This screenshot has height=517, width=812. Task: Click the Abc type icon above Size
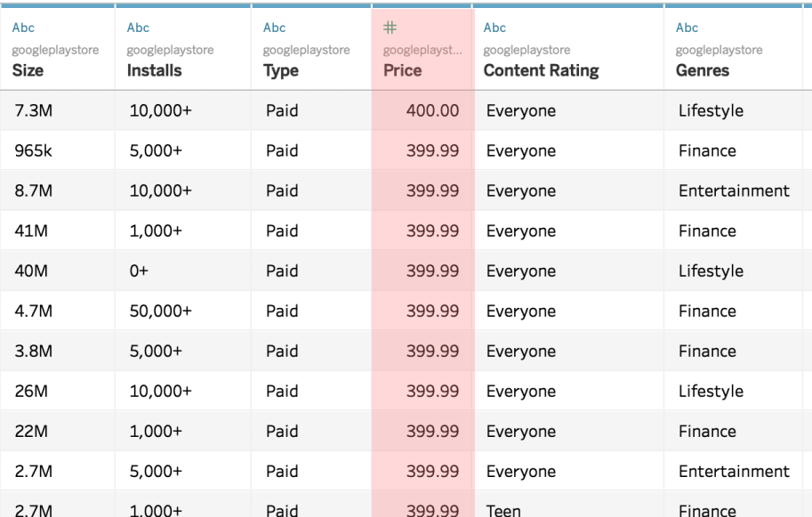click(x=23, y=28)
